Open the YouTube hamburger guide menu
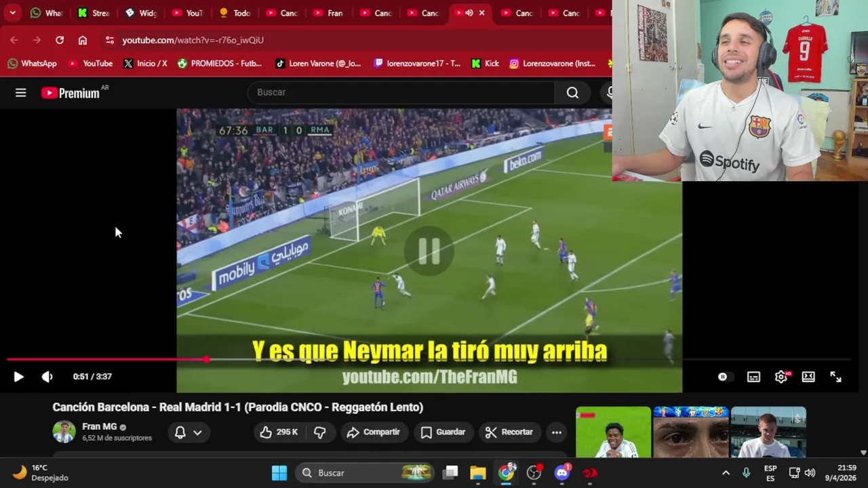Viewport: 868px width, 488px height. (x=21, y=93)
